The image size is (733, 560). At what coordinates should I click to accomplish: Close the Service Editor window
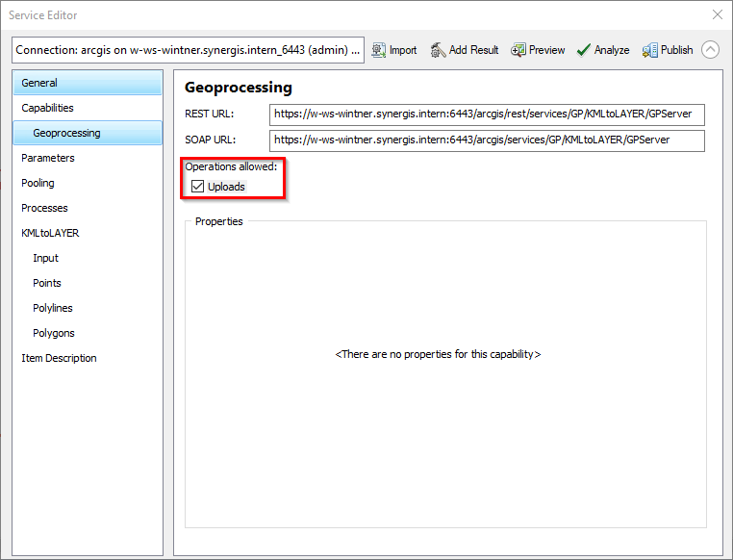pyautogui.click(x=717, y=14)
